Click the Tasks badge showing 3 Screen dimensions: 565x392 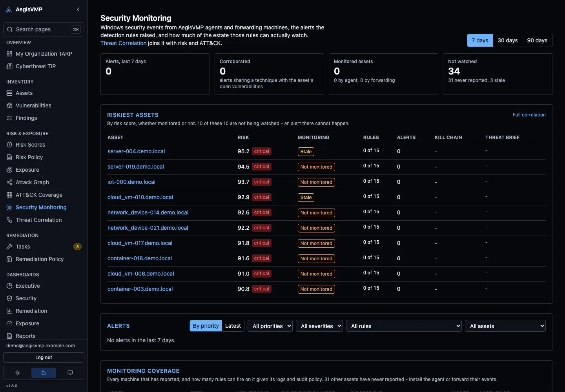pos(78,247)
